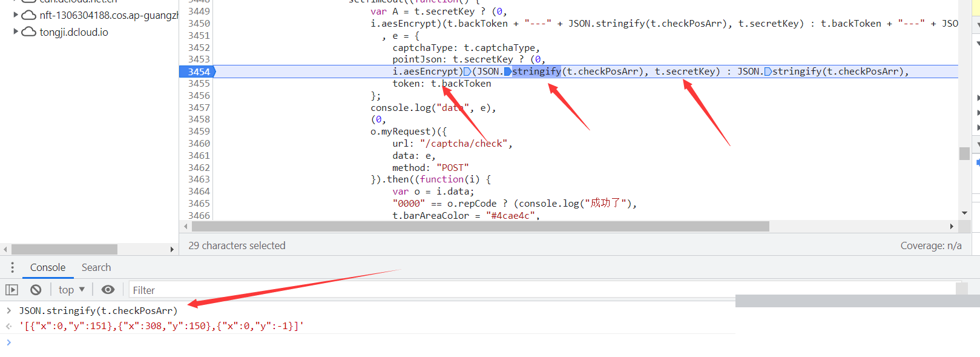Click file navigator scrollbar left arrow
This screenshot has width=980, height=357.
(5, 249)
